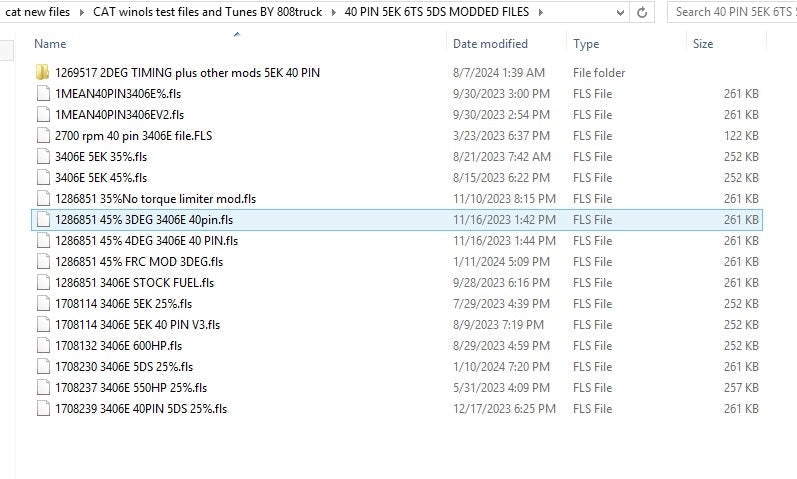Select the 1708237 3406E 550HP 25% file icon
The image size is (797, 479).
pyautogui.click(x=42, y=388)
